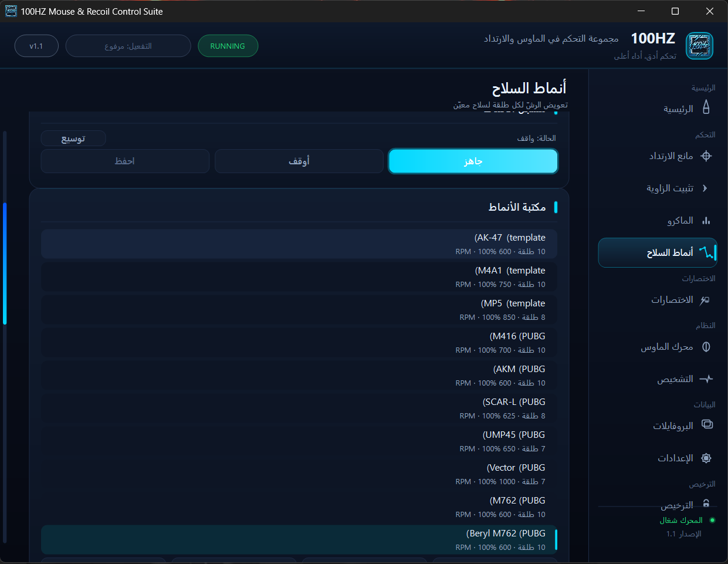Select the M416 (PUBG) pattern row
Viewport: 728px width, 564px height.
(x=299, y=343)
